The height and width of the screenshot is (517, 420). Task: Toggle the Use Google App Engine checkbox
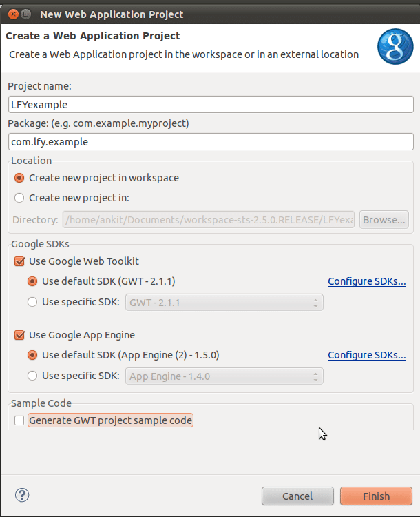click(19, 335)
